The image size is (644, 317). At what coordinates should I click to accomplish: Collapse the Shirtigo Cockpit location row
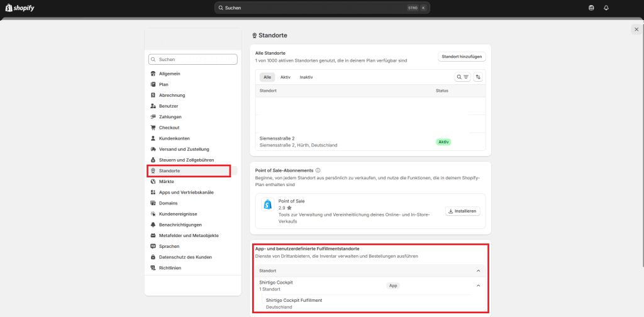click(x=477, y=286)
